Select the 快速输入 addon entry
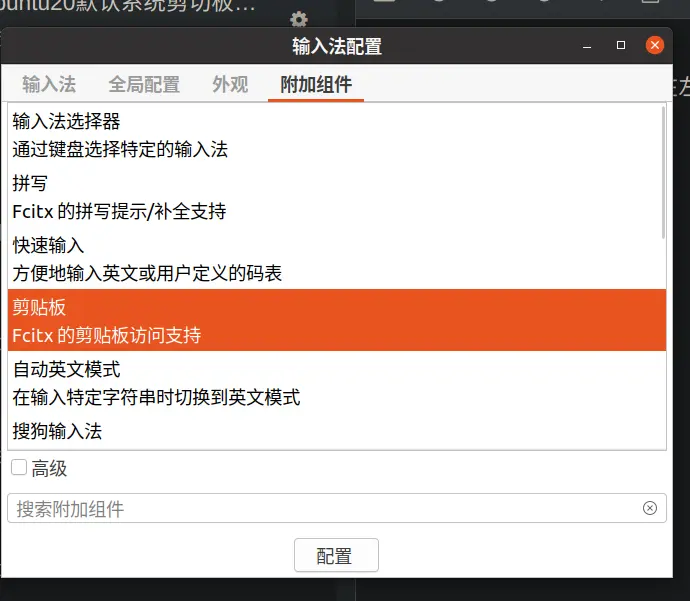The height and width of the screenshot is (601, 690). coord(337,259)
